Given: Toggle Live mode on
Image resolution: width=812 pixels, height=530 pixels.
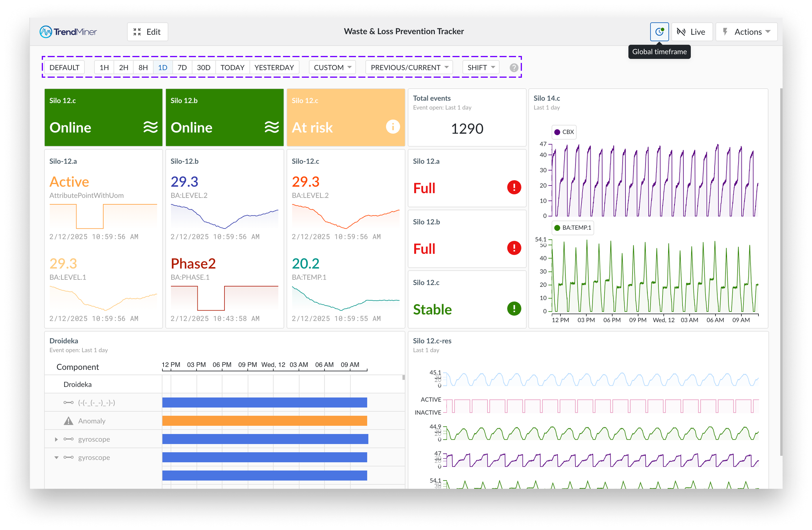Looking at the screenshot, I should click(692, 32).
